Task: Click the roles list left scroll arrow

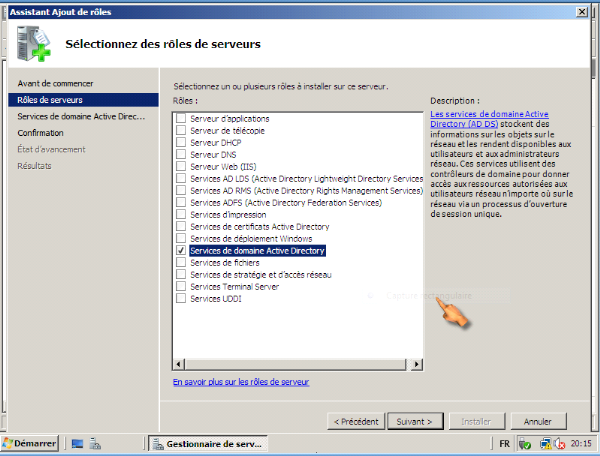Action: 178,364
